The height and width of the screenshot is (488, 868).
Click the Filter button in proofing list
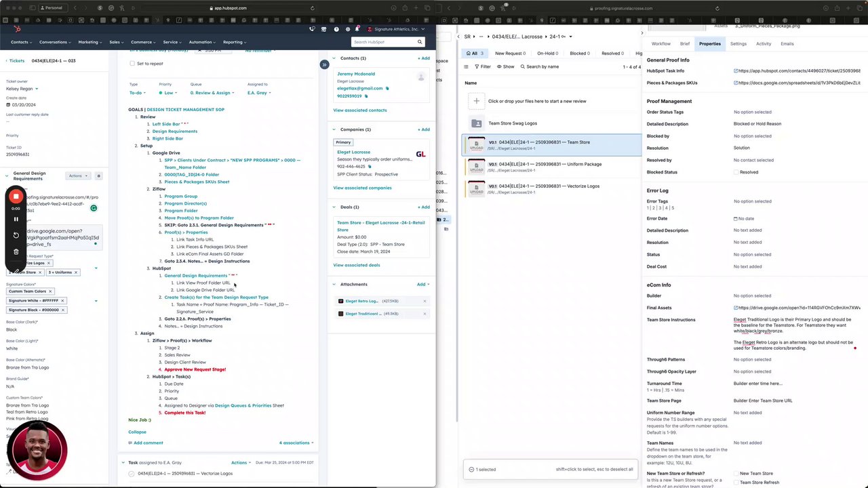pos(483,66)
